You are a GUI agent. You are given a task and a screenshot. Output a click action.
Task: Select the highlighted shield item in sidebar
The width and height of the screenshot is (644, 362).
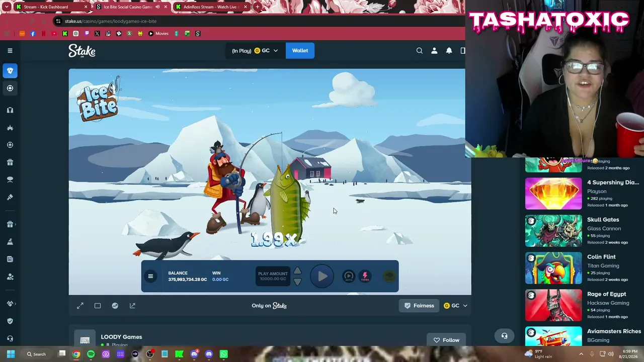(10, 70)
